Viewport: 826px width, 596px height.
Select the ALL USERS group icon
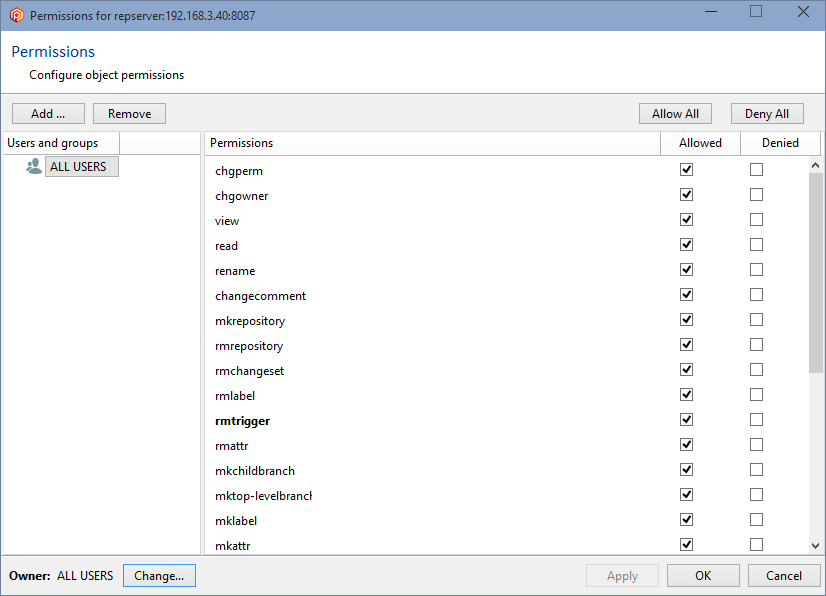tap(34, 167)
